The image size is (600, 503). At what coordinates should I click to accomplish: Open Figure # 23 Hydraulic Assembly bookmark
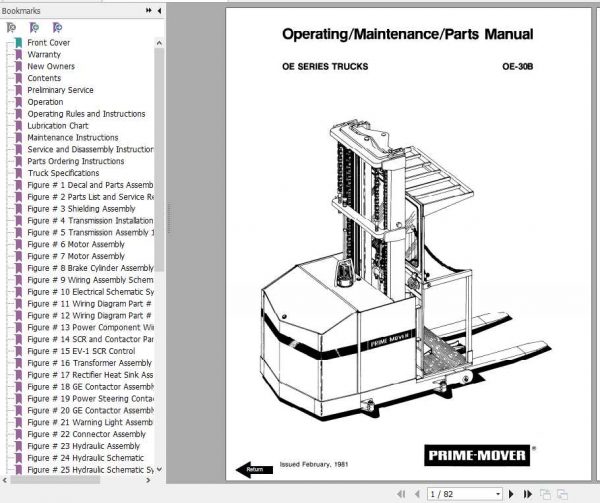click(x=83, y=446)
